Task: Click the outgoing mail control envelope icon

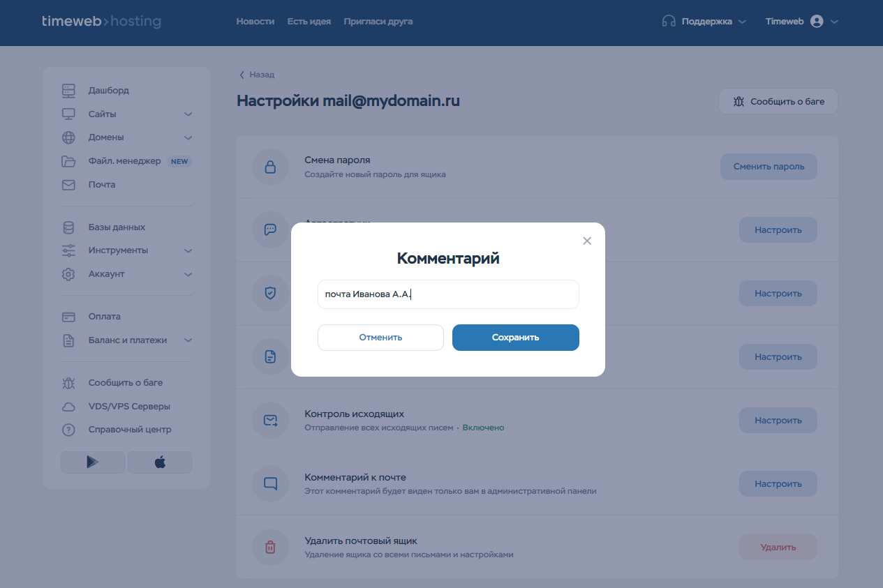Action: point(270,421)
